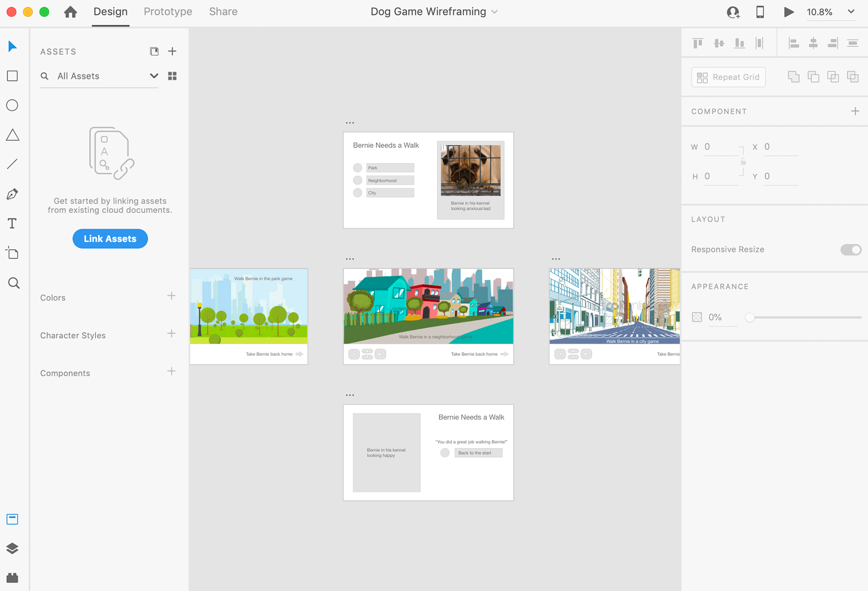Click Align Middle vertically icon
The width and height of the screenshot is (868, 591).
[719, 43]
